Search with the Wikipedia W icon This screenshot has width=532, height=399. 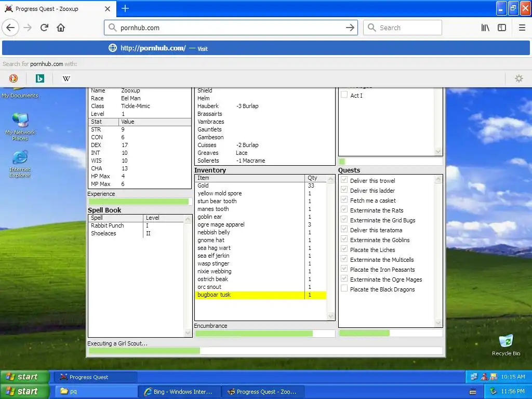pos(66,79)
